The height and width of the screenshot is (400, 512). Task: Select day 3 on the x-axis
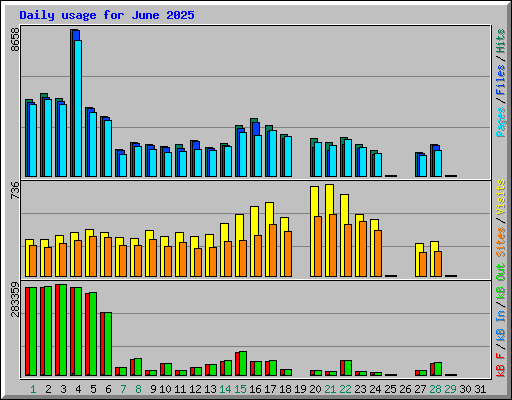tap(63, 389)
